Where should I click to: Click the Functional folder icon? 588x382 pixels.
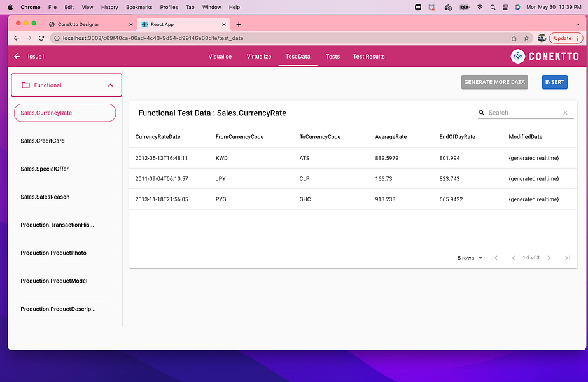pos(25,85)
